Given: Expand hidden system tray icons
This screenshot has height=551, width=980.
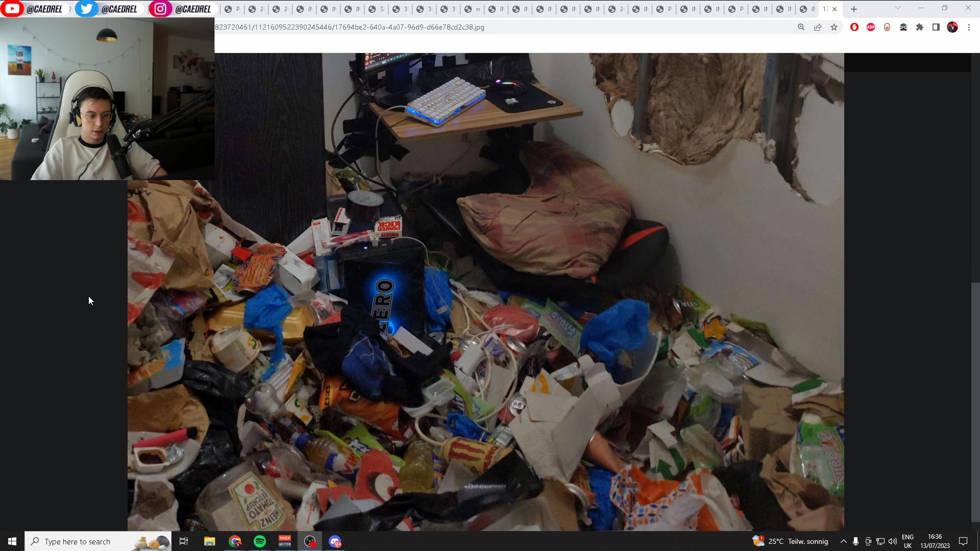Looking at the screenshot, I should [x=843, y=541].
